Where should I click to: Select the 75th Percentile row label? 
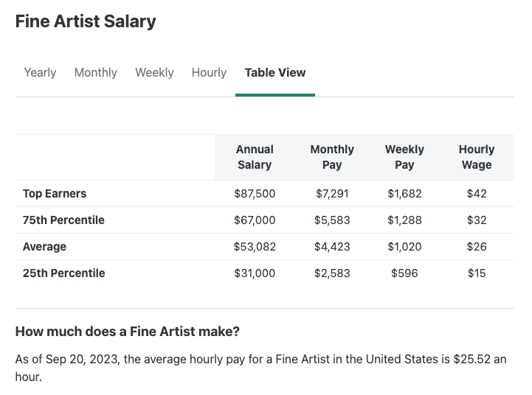(x=63, y=220)
